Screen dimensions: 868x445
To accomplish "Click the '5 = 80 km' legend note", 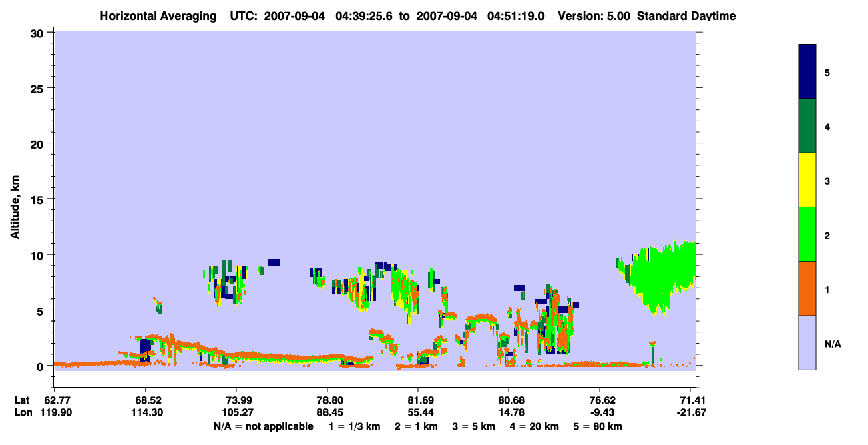I will click(598, 426).
